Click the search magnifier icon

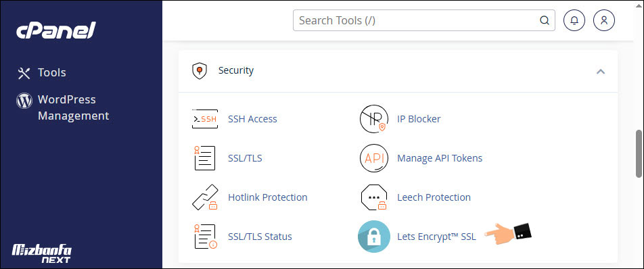tap(544, 20)
